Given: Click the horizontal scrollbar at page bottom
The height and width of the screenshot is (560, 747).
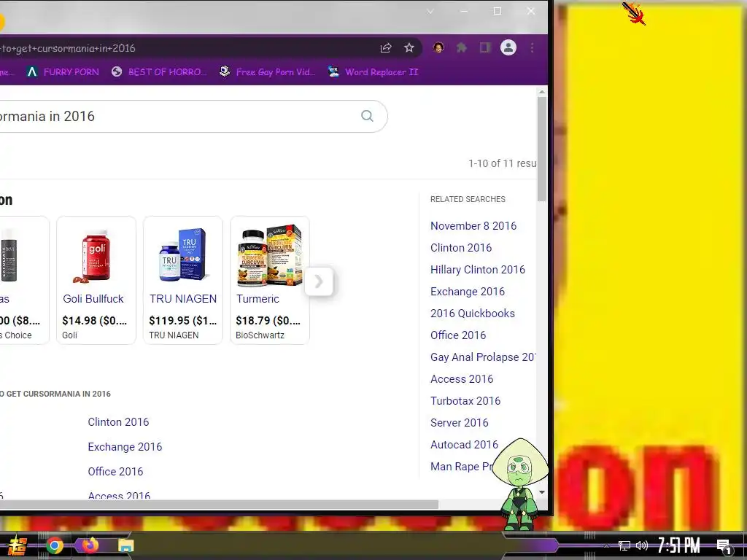Looking at the screenshot, I should pos(219,505).
